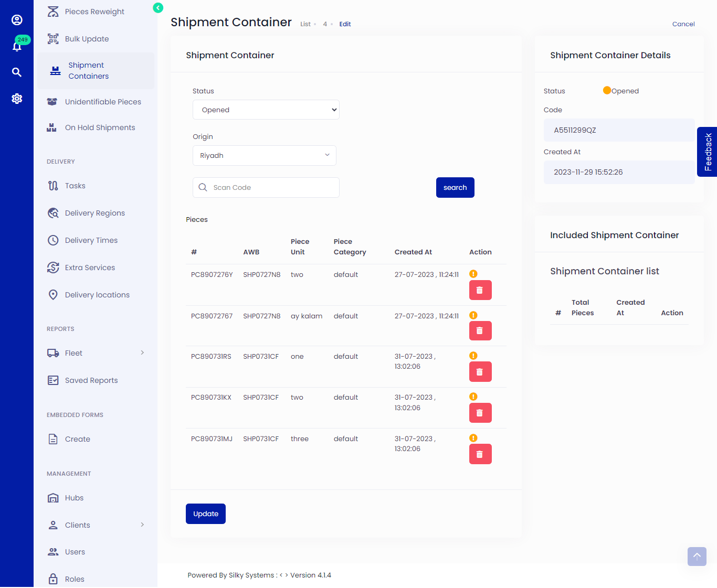
Task: Click the Scan Code input field
Action: point(273,188)
